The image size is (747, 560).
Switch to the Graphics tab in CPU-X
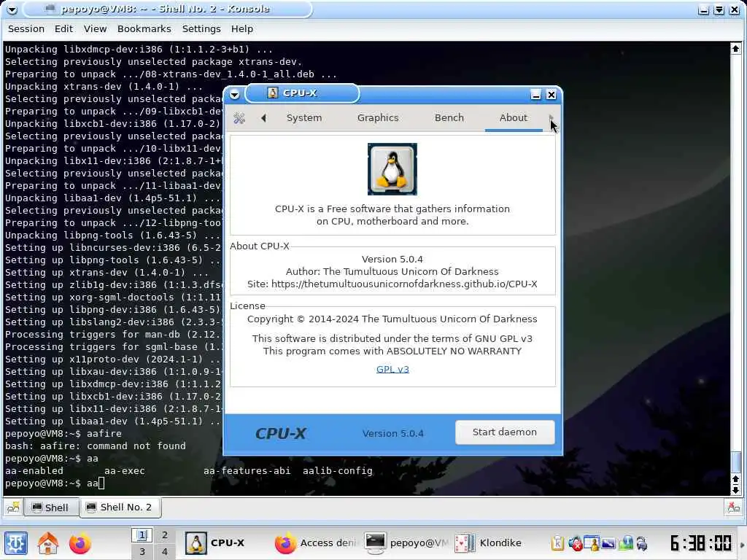click(378, 117)
